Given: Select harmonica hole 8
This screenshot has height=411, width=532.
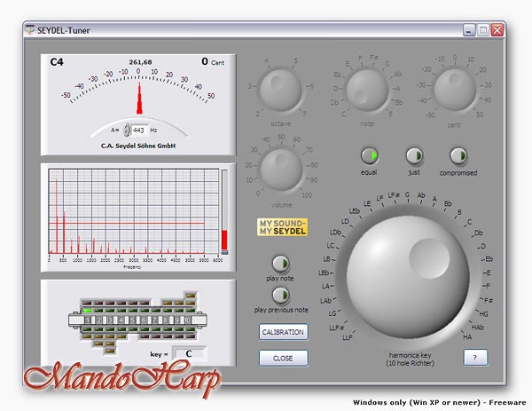Looking at the screenshot, I should [x=166, y=320].
